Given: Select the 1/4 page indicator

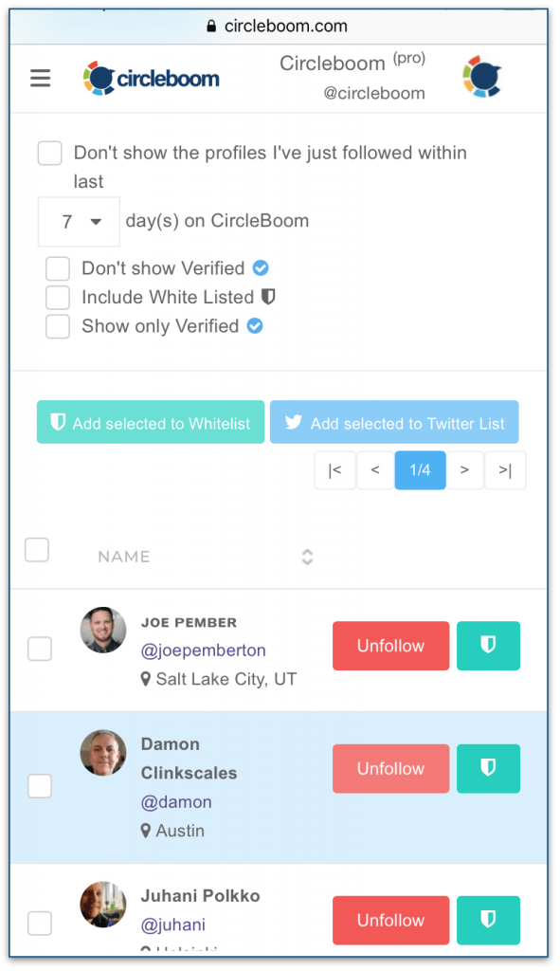Looking at the screenshot, I should click(420, 470).
